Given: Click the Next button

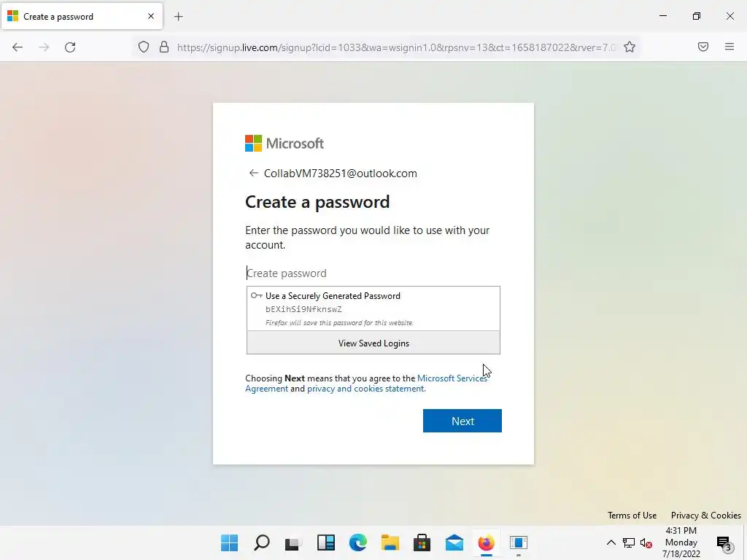Looking at the screenshot, I should tap(462, 421).
